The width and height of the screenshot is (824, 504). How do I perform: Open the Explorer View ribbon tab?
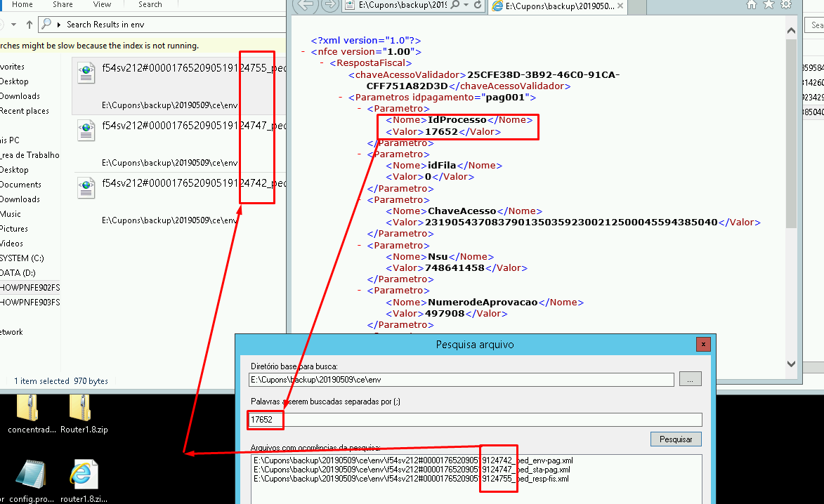[x=102, y=4]
